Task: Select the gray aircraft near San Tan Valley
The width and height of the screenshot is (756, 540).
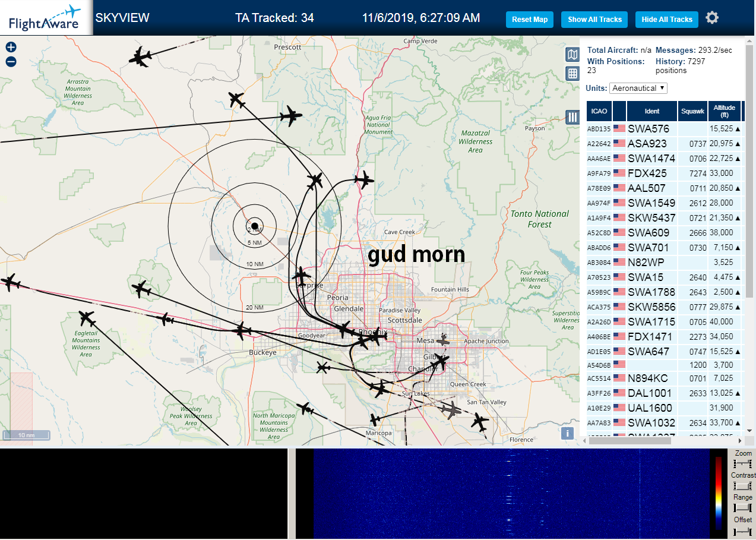Action: (451, 410)
